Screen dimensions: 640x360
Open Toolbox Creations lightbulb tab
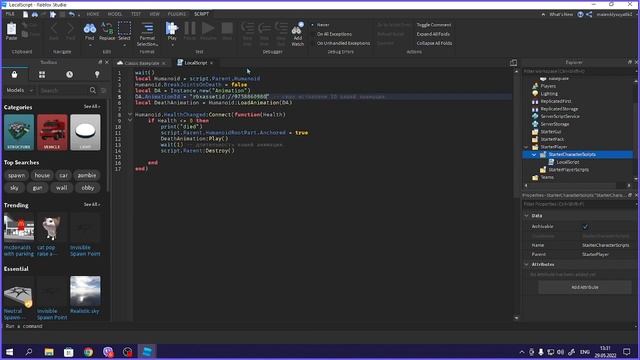(x=97, y=74)
